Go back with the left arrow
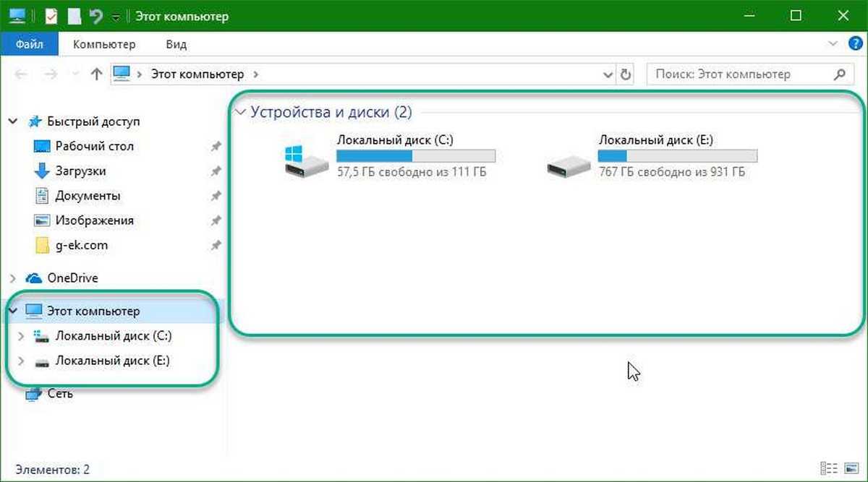Viewport: 868px width, 482px height. pyautogui.click(x=21, y=74)
